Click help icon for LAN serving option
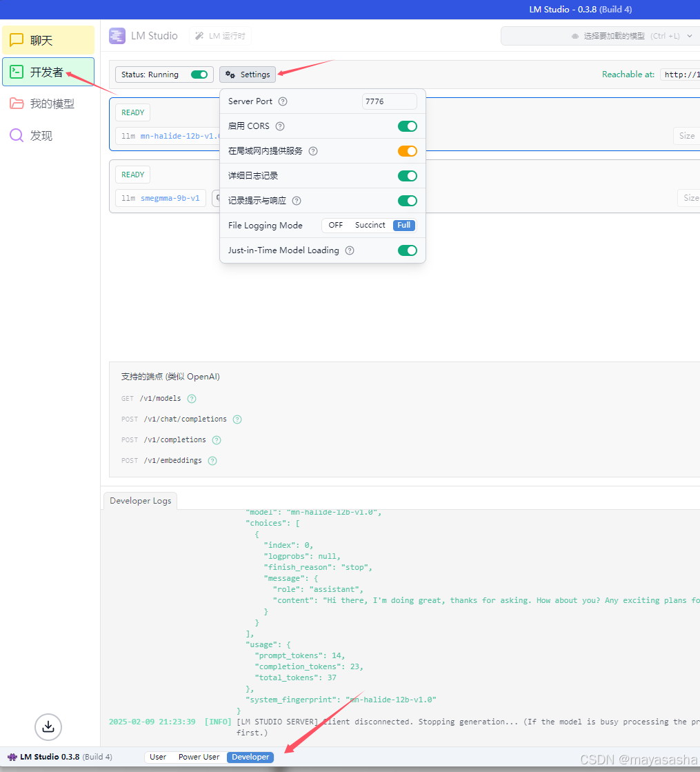The height and width of the screenshot is (772, 700). tap(313, 151)
